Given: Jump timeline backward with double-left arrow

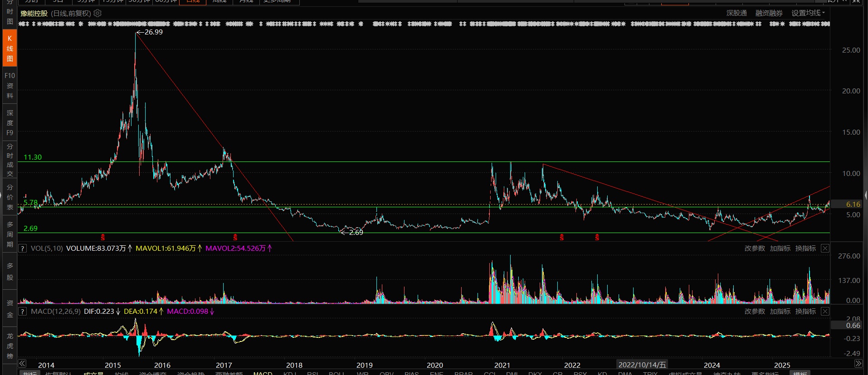Looking at the screenshot, I should 22,364.
